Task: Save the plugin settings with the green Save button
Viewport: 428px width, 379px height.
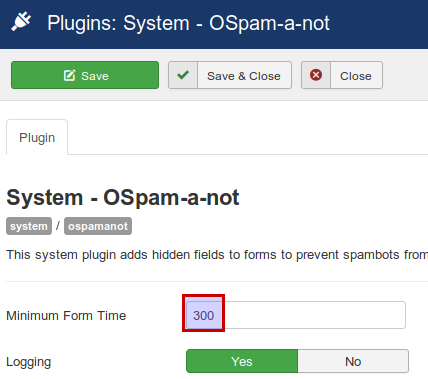Action: [85, 75]
